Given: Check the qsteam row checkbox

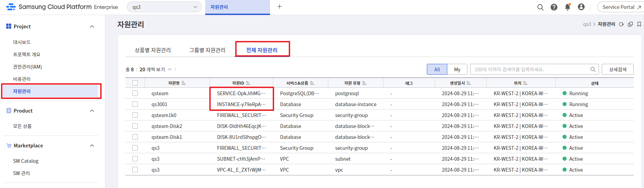Looking at the screenshot, I should [x=135, y=93].
